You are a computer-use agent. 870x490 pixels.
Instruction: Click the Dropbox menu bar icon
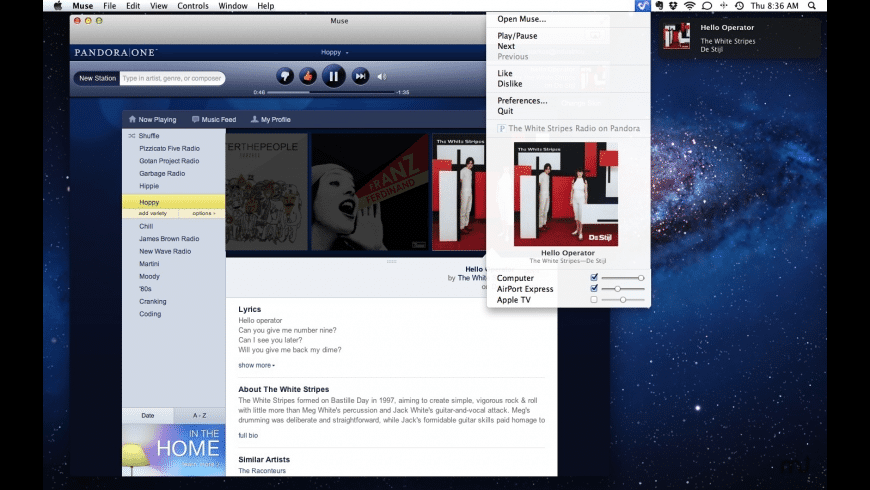pyautogui.click(x=673, y=6)
